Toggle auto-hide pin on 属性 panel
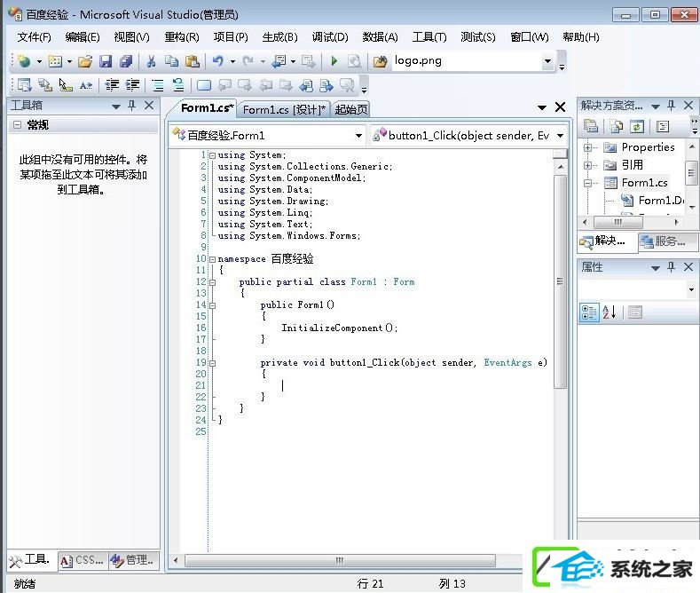 tap(671, 267)
